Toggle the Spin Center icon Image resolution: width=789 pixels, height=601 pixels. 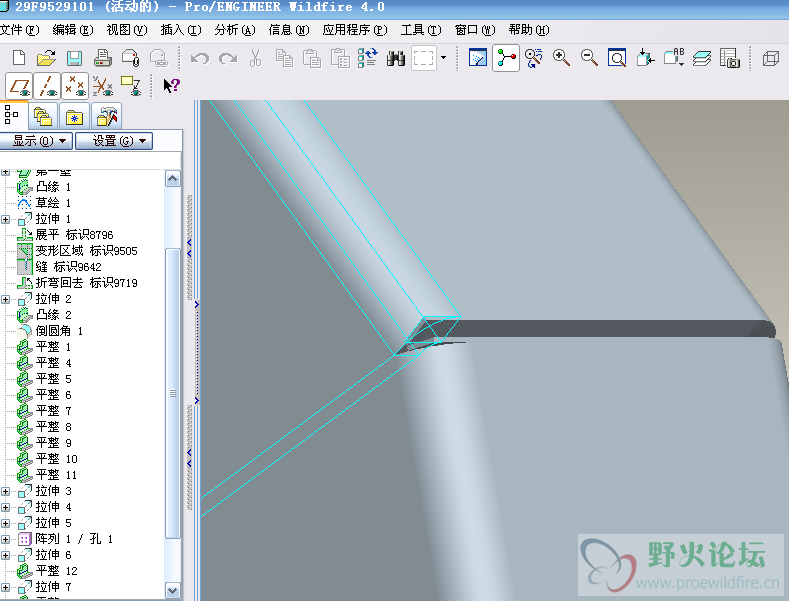tap(506, 58)
